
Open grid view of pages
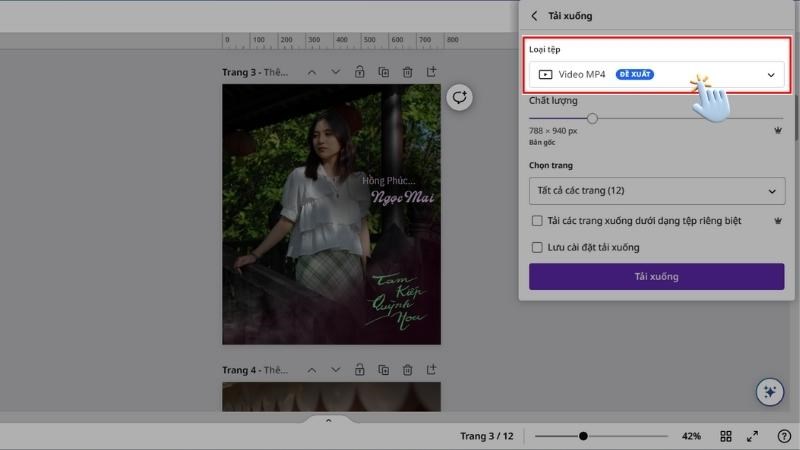(x=726, y=436)
